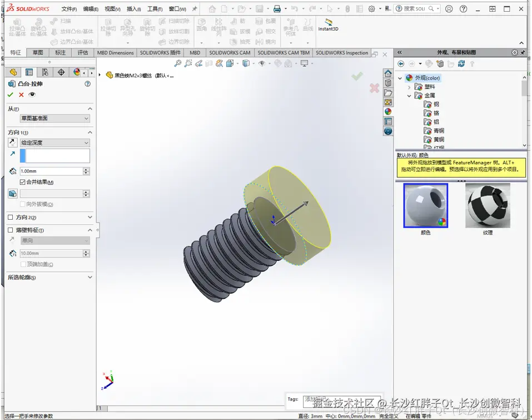Select the 颜色 appearance sphere thumbnail

425,206
